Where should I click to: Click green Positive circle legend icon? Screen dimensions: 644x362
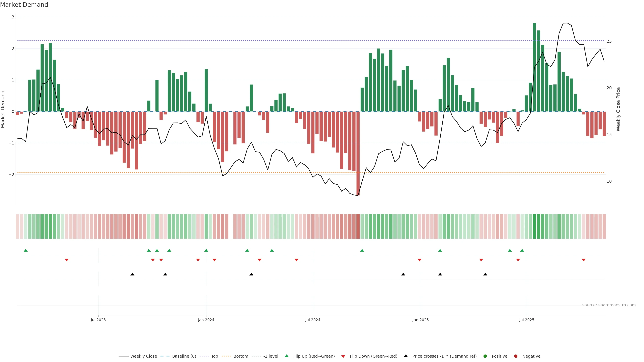point(485,356)
